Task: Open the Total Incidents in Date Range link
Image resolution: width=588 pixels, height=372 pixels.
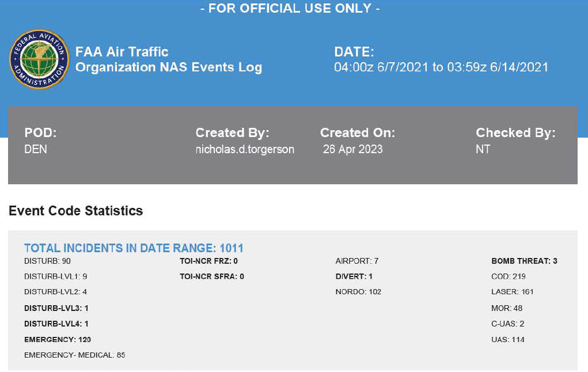Action: 134,248
